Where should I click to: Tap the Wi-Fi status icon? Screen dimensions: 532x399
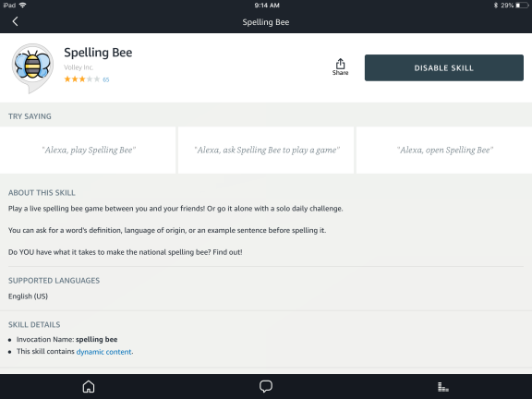click(x=23, y=6)
